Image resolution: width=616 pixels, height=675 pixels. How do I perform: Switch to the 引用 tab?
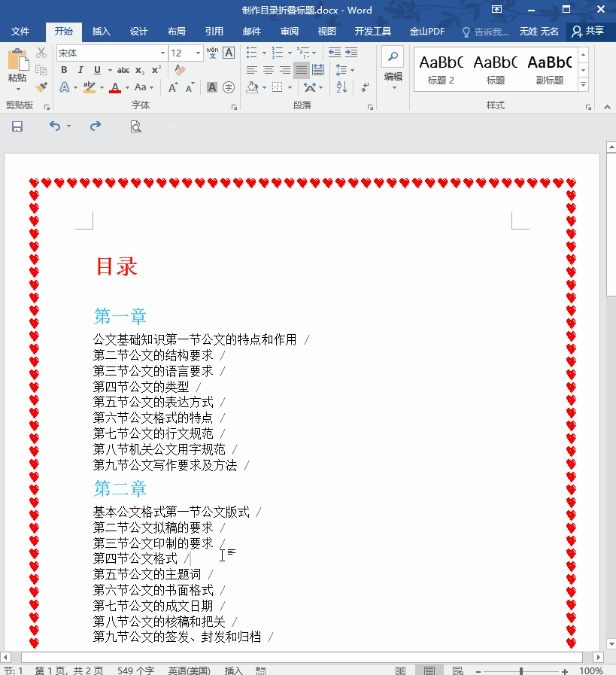(x=214, y=32)
